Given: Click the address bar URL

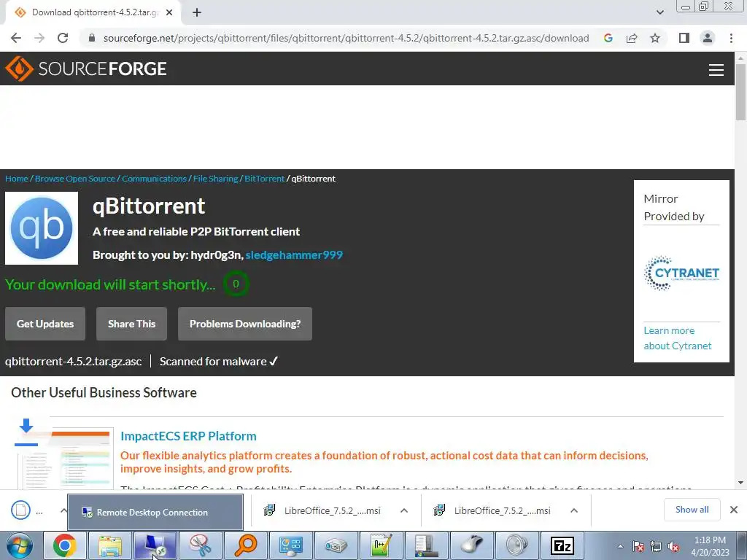Looking at the screenshot, I should coord(346,38).
